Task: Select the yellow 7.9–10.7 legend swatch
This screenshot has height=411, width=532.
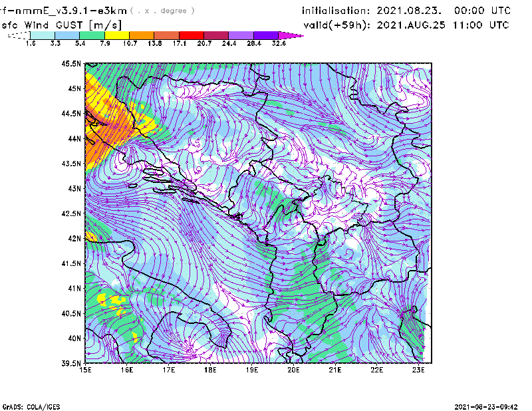Action: click(x=117, y=35)
